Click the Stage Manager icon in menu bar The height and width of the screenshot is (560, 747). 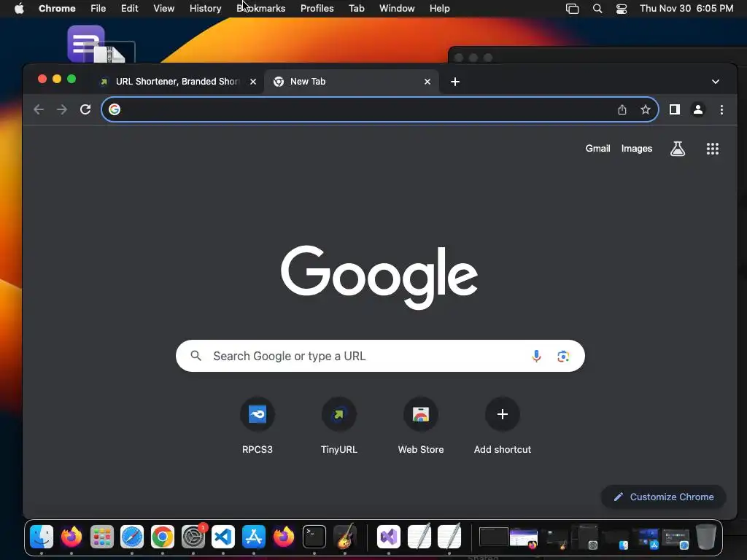[x=572, y=8]
